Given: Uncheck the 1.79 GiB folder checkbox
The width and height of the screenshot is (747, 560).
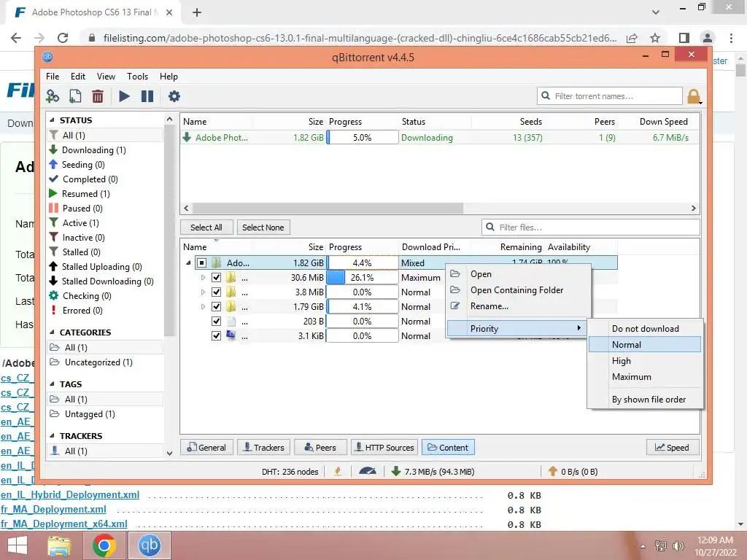Looking at the screenshot, I should point(216,307).
